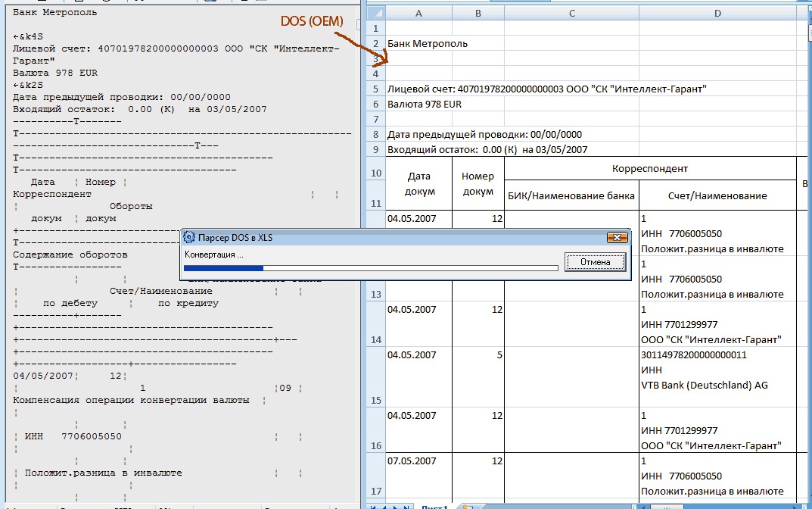Click 'ИНН 7706005050' line in text viewer
The width and height of the screenshot is (812, 509).
pos(73,436)
